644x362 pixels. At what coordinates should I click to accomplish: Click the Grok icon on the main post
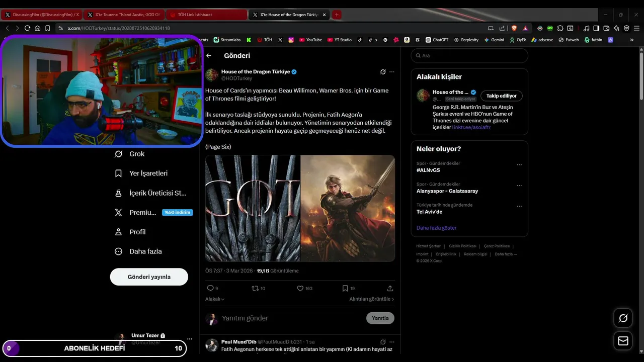(383, 72)
